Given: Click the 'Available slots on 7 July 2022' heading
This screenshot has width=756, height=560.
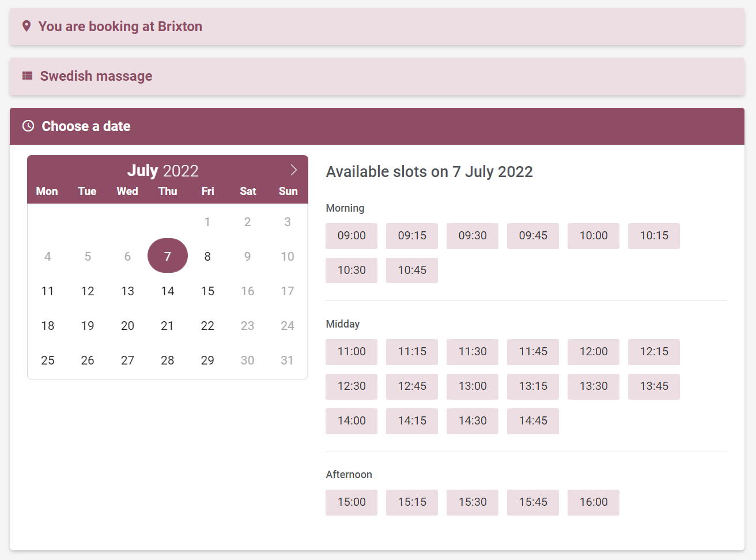Looking at the screenshot, I should click(429, 172).
